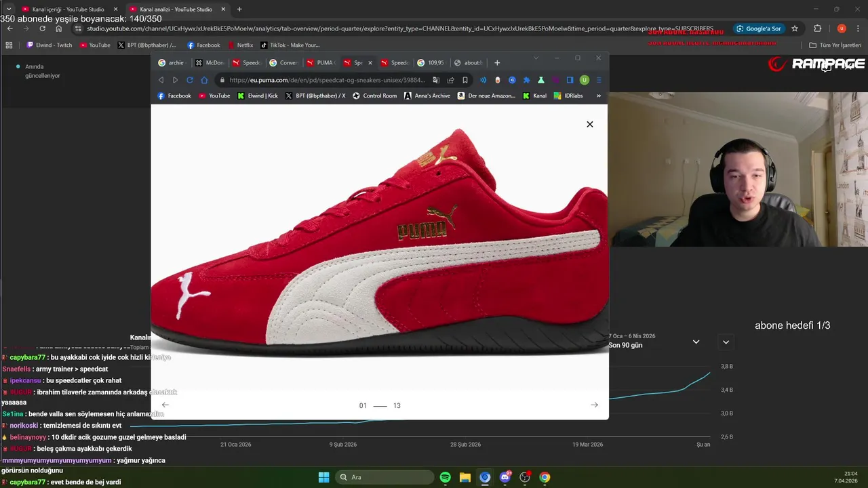Image resolution: width=868 pixels, height=488 pixels.
Task: Open Google Chrome from taskbar
Action: click(545, 477)
